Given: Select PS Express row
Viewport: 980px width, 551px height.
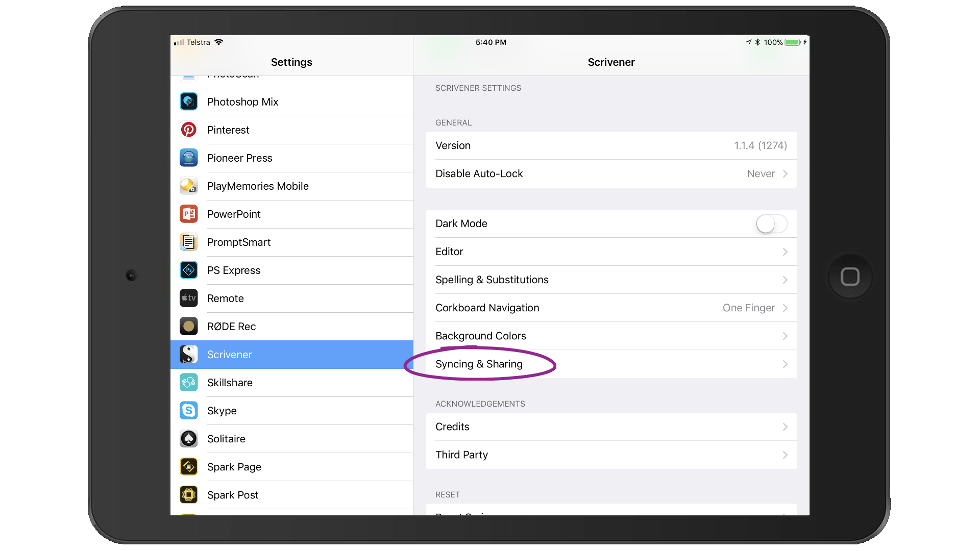Looking at the screenshot, I should (291, 270).
